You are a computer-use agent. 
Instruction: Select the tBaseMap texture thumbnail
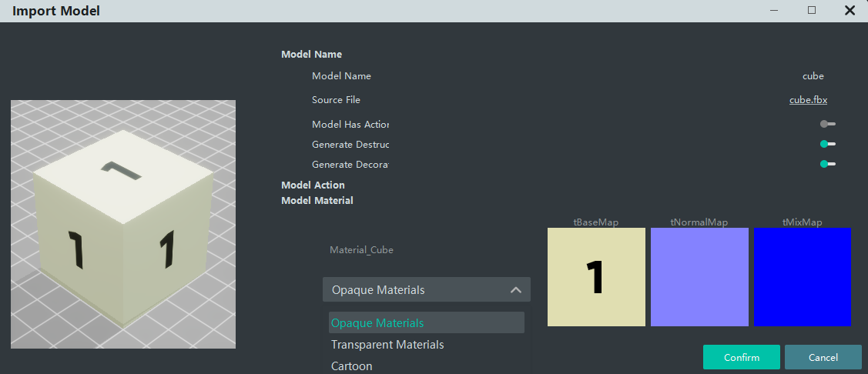click(x=596, y=277)
